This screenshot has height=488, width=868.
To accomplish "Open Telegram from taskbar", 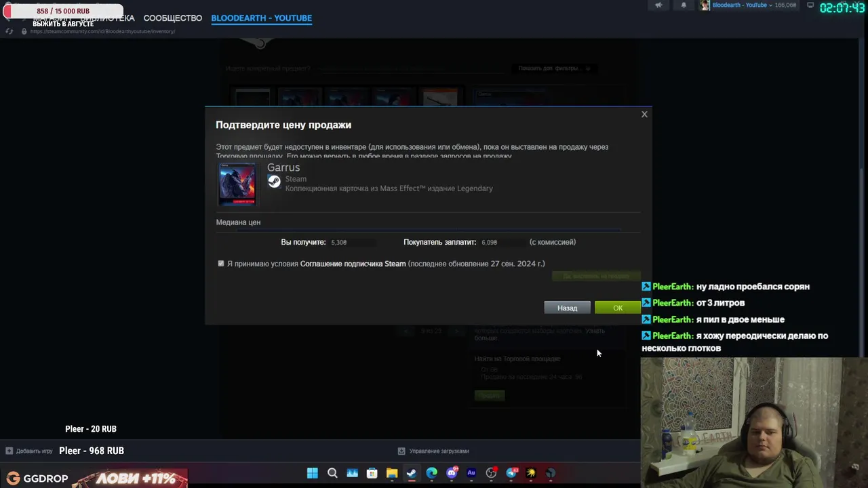I will [x=511, y=473].
